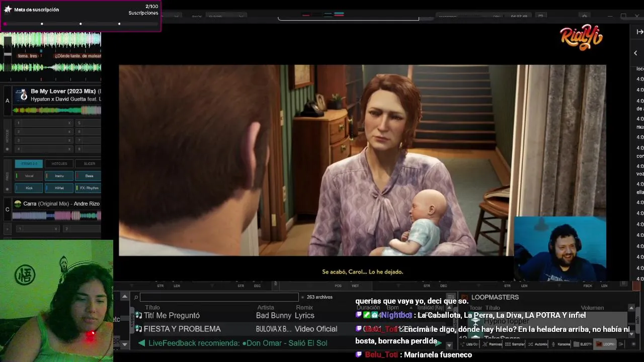Click the RialYi logo overlay
The width and height of the screenshot is (644, 362).
pyautogui.click(x=581, y=37)
